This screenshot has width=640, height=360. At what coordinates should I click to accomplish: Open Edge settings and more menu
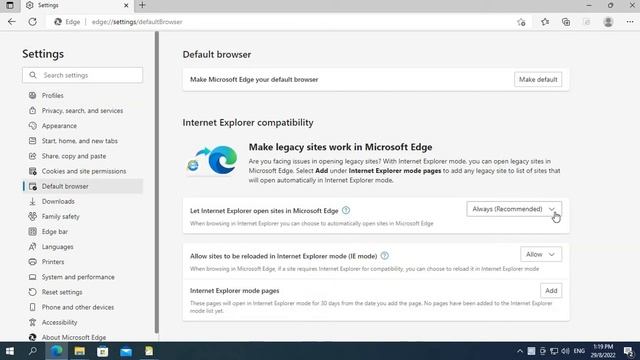(x=630, y=22)
